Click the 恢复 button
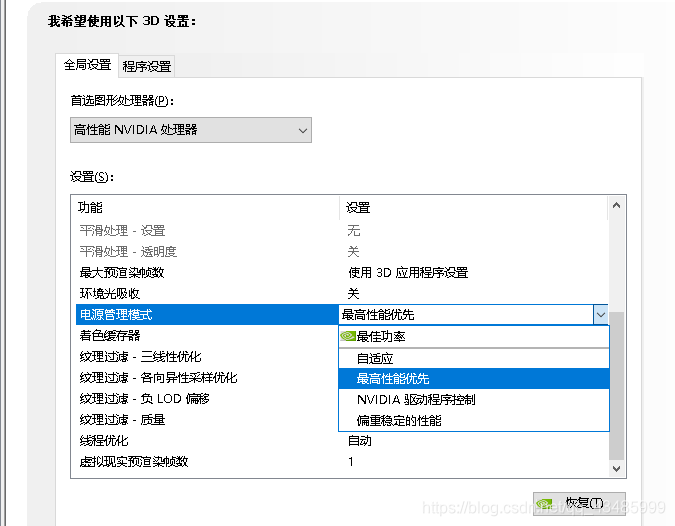Image resolution: width=675 pixels, height=526 pixels. [x=579, y=503]
